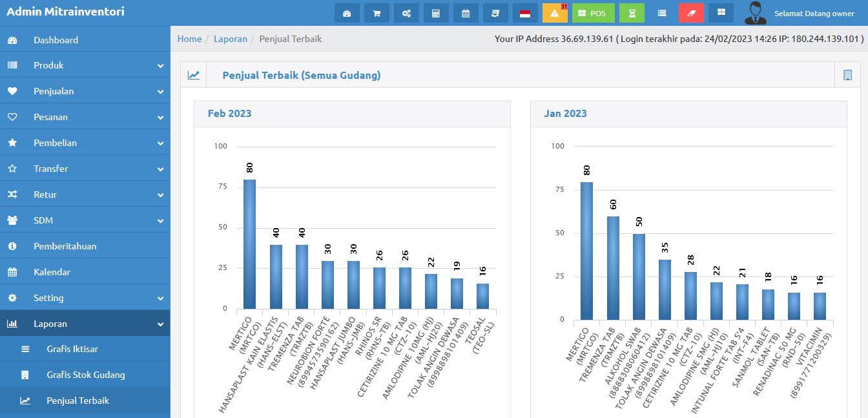Click the settings gears icon in toolbar
Image resolution: width=868 pixels, height=418 pixels.
pos(406,13)
